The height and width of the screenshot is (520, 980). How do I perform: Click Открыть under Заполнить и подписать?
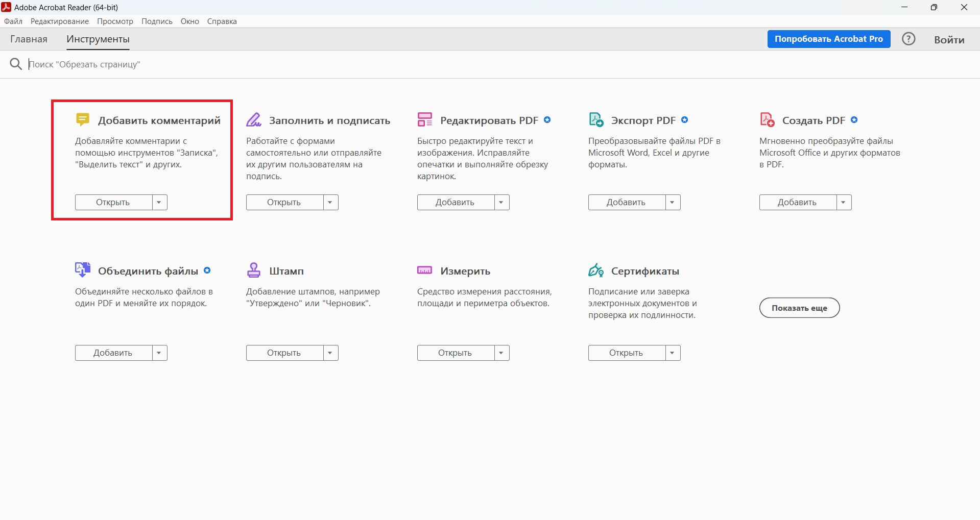coord(284,203)
